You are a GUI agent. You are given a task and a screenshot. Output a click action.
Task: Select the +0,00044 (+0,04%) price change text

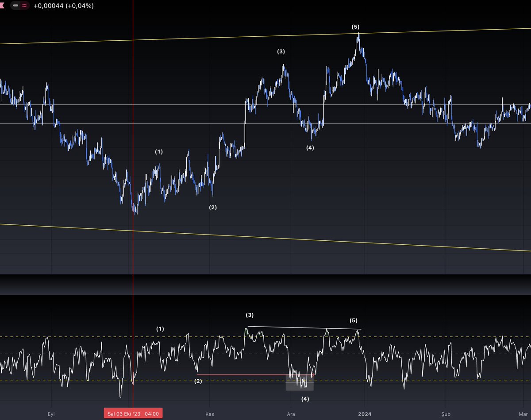[63, 6]
